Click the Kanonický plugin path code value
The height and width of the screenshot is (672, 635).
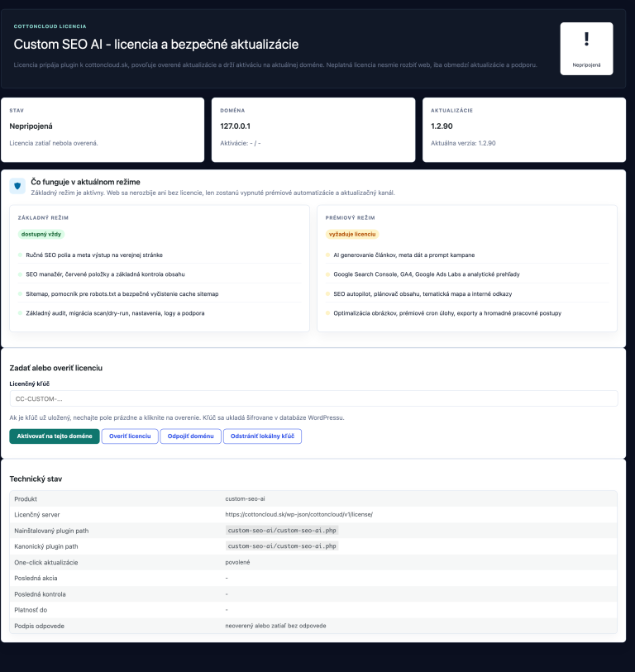[x=282, y=546]
